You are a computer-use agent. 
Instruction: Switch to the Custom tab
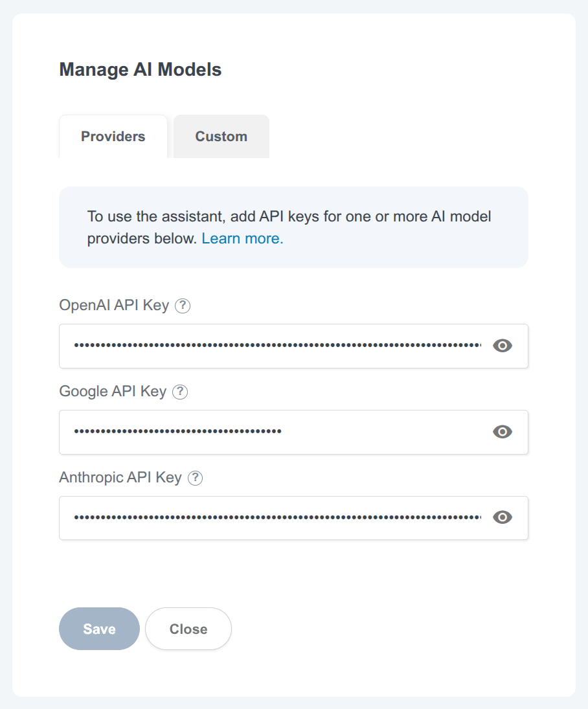(x=221, y=136)
